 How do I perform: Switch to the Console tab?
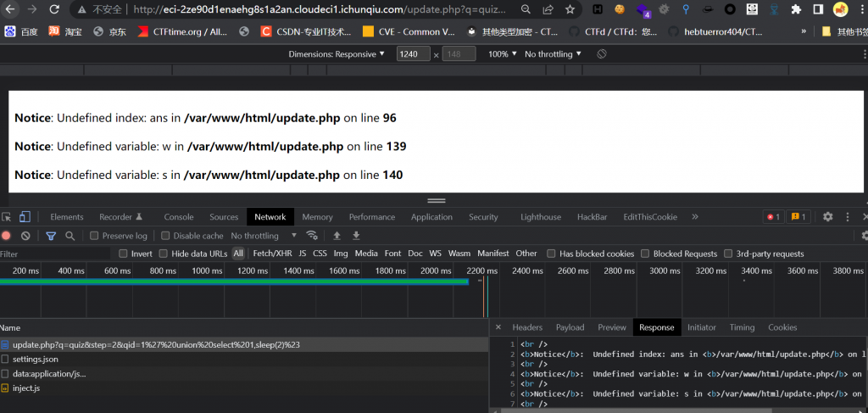178,217
